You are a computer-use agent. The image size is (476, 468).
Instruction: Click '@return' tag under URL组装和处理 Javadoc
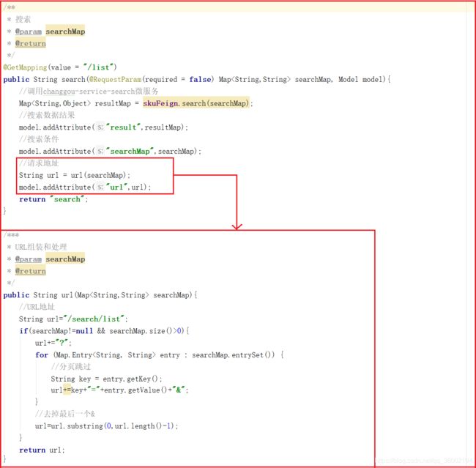coord(30,271)
